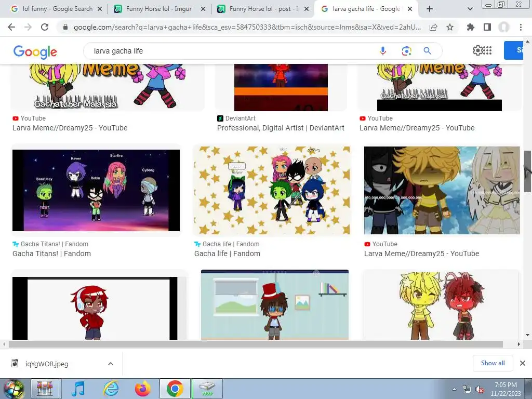Viewport: 532px width, 399px height.
Task: Click the 'Gacha Titans! | Fandom' gray source label
Action: click(54, 244)
